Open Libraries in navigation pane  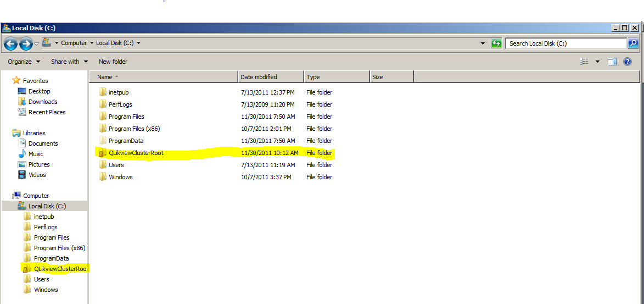(x=29, y=133)
